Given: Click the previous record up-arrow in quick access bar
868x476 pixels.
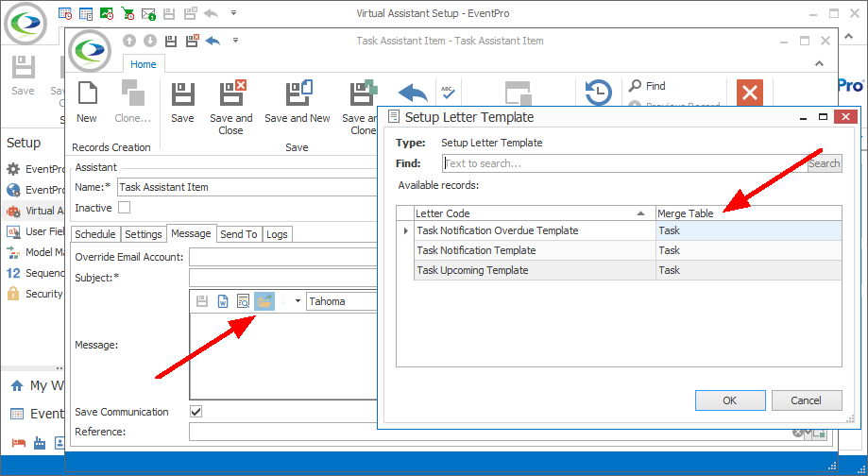Looking at the screenshot, I should tap(129, 41).
